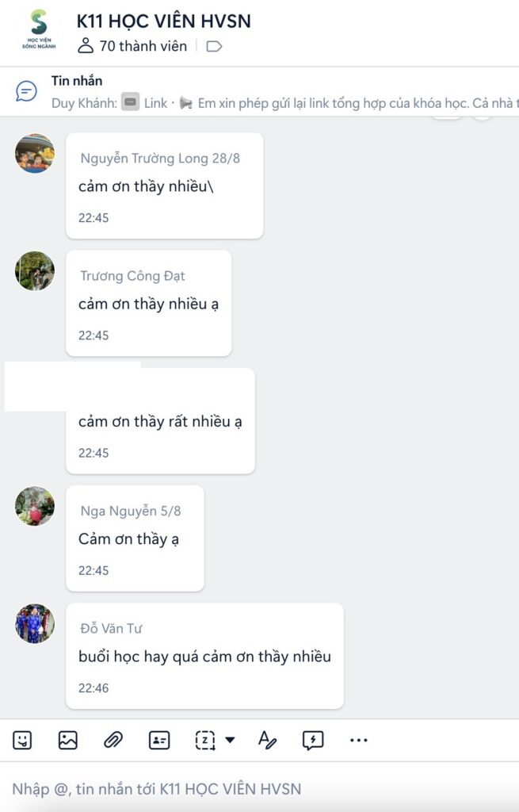
Task: Attach a file using paperclip icon
Action: (x=113, y=740)
